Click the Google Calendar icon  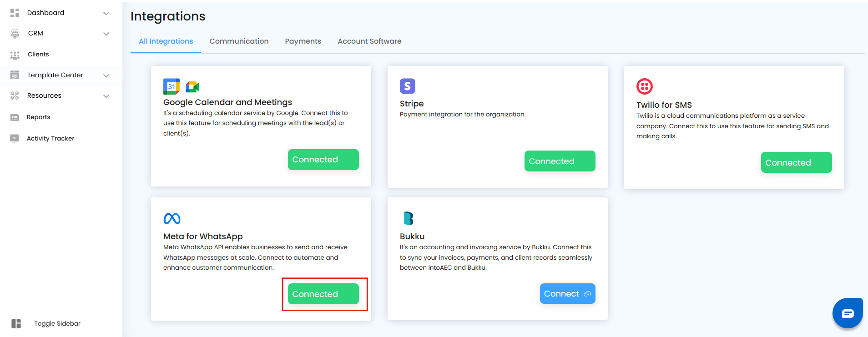pyautogui.click(x=171, y=86)
